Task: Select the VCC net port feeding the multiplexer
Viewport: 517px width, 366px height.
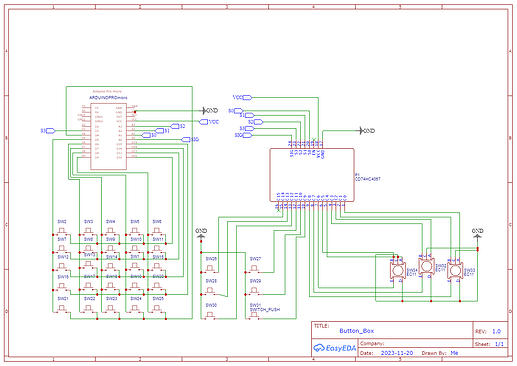Action: click(242, 97)
